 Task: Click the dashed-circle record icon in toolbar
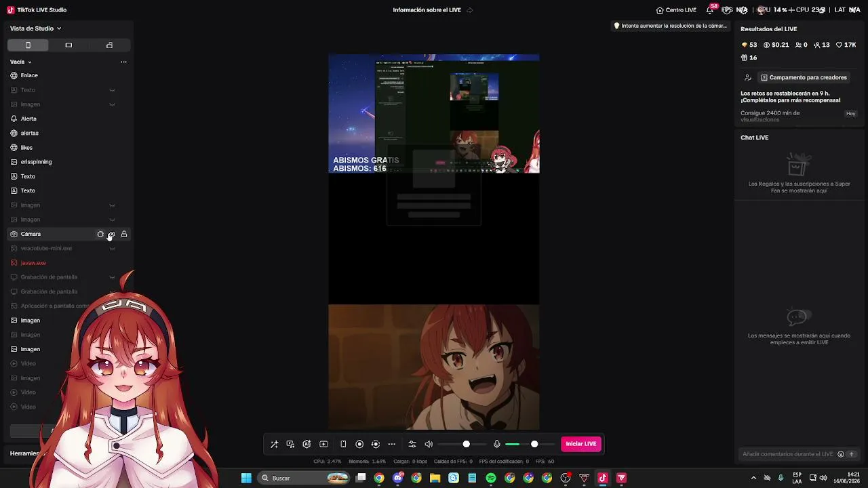coord(376,444)
